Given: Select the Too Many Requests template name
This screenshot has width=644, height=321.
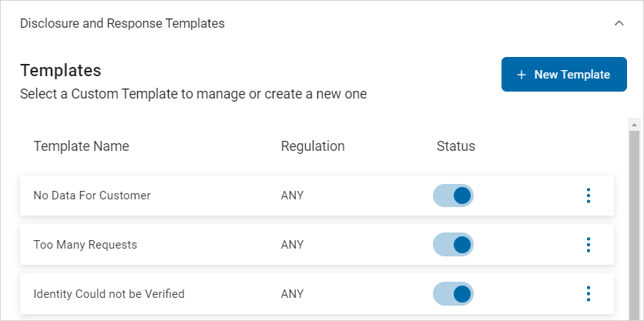Looking at the screenshot, I should point(85,245).
